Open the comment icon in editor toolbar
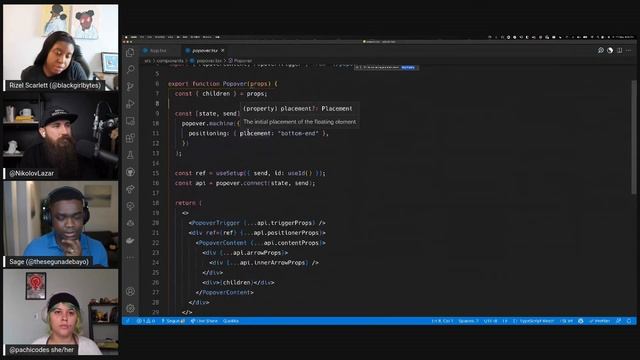 click(600, 51)
